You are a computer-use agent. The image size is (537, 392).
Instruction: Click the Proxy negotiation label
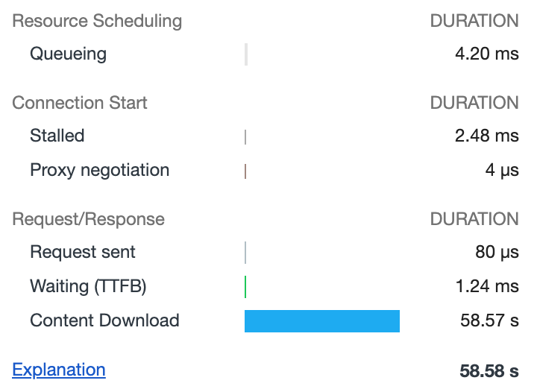99,170
